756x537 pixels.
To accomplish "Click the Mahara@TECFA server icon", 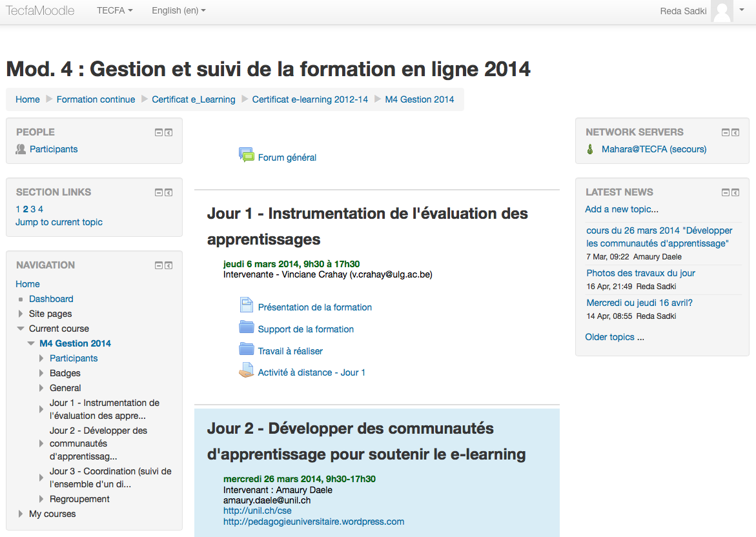I will [x=589, y=149].
